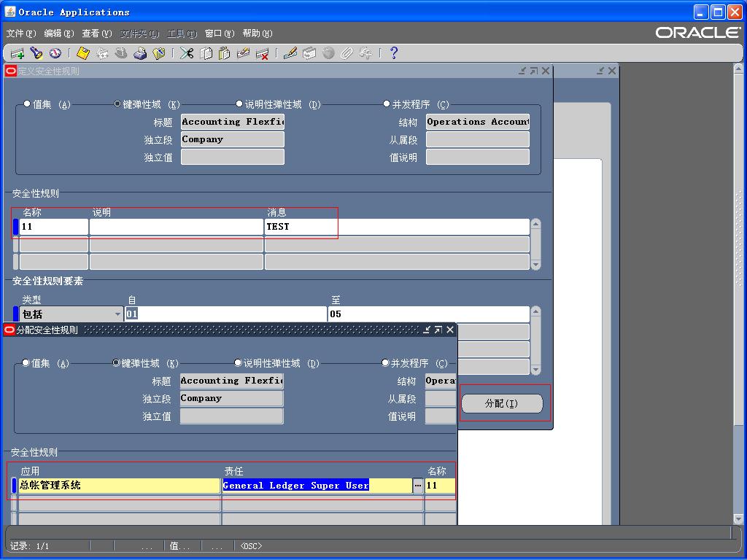Screen dimensions: 747x560
Task: Open Attachments with the paperclip icon
Action: (347, 53)
